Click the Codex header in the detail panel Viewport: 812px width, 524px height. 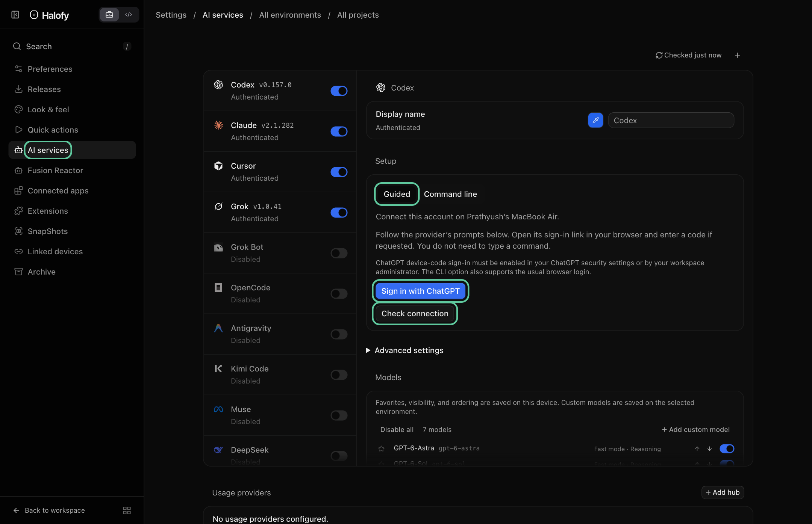pos(395,88)
